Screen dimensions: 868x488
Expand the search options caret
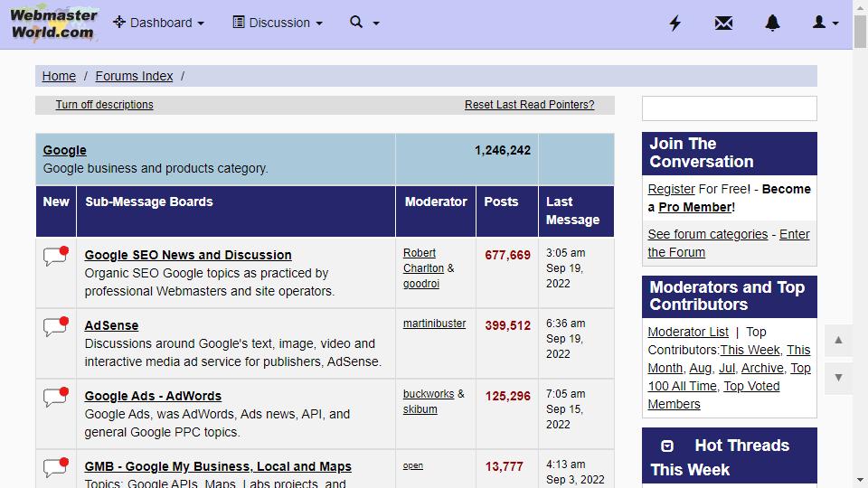coord(376,23)
